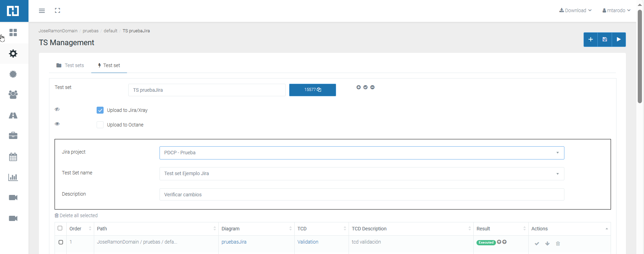Screen dimensions: 644x254
Task: Click the hamburger menu icon
Action: (42, 11)
